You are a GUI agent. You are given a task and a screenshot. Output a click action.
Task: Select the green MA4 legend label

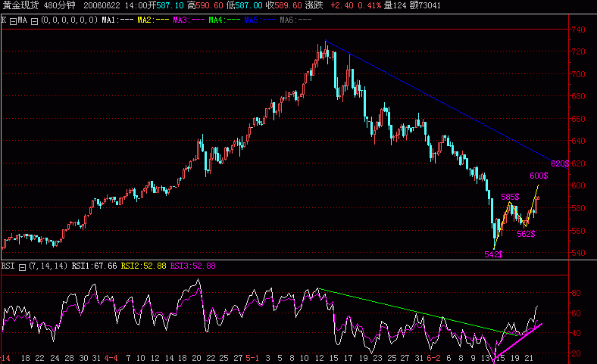(x=227, y=18)
